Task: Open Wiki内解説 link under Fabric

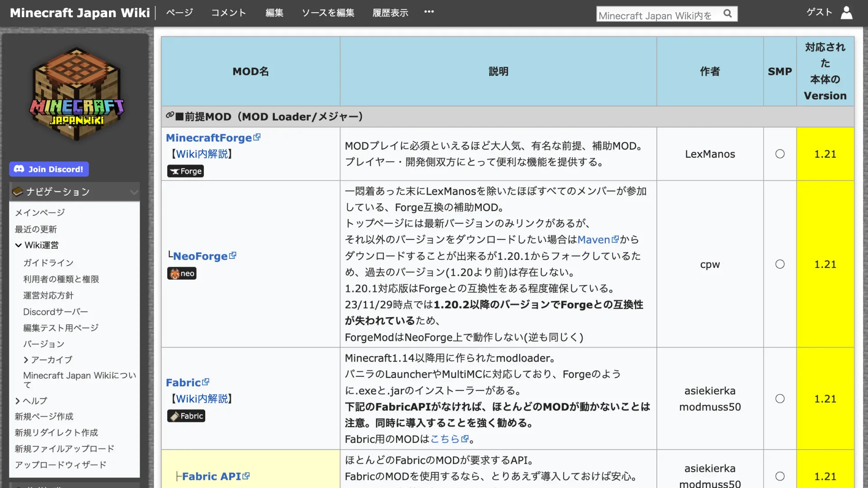Action: click(x=202, y=399)
